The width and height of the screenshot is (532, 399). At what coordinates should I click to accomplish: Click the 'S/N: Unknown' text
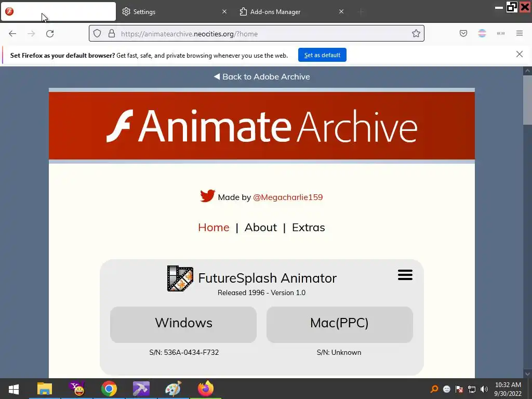pyautogui.click(x=339, y=353)
